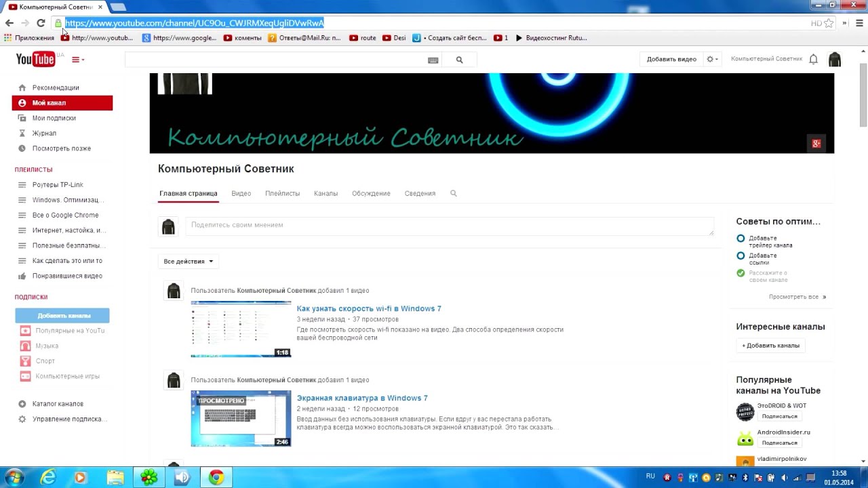
Task: Open the settings gear dropdown
Action: tap(712, 59)
